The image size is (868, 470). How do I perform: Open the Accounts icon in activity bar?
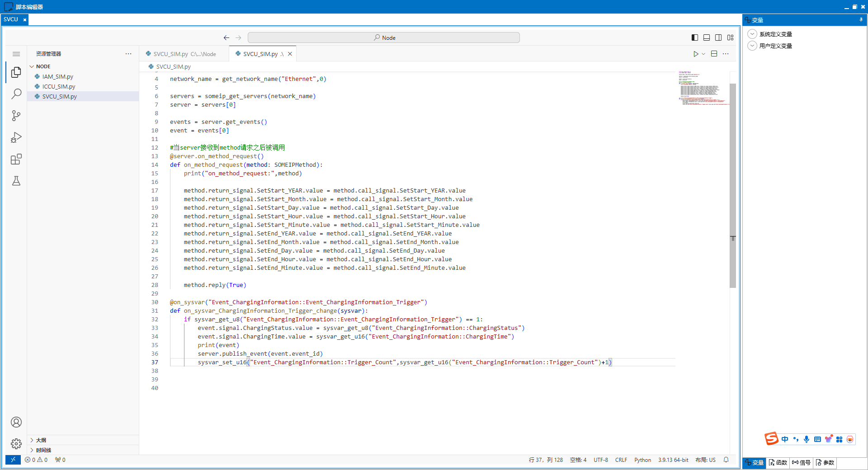coord(16,422)
